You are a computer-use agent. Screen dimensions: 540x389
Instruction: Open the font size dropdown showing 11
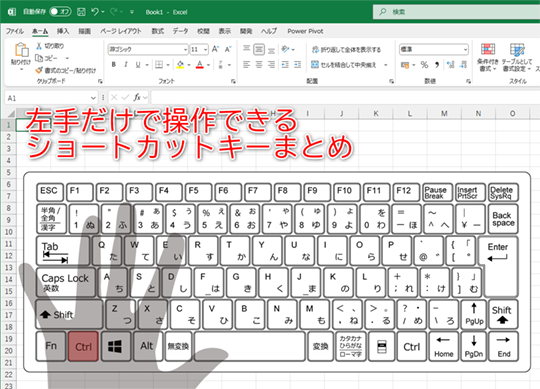click(x=205, y=50)
